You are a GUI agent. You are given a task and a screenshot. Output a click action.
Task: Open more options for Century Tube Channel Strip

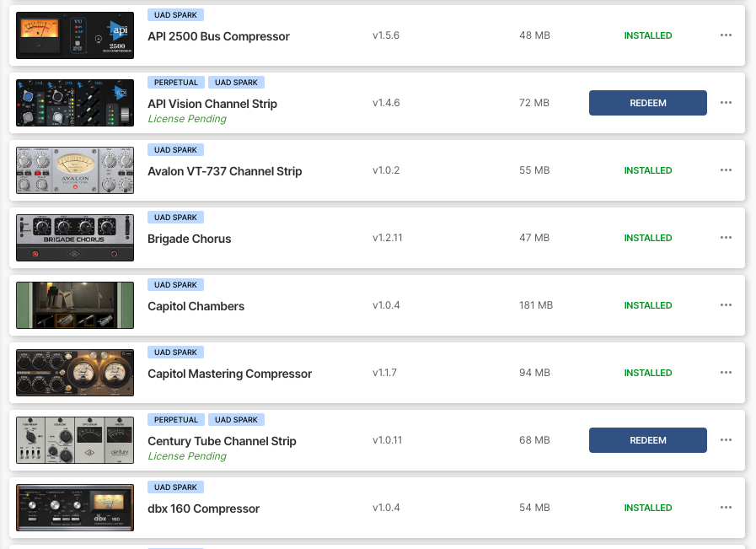[x=726, y=440]
